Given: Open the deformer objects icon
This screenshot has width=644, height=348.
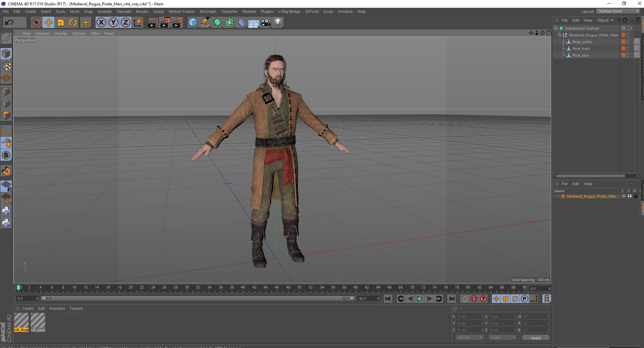Looking at the screenshot, I should [x=242, y=23].
